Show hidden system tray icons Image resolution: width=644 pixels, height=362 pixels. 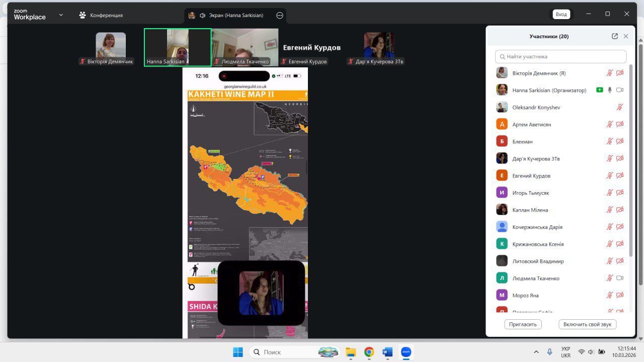pyautogui.click(x=536, y=352)
